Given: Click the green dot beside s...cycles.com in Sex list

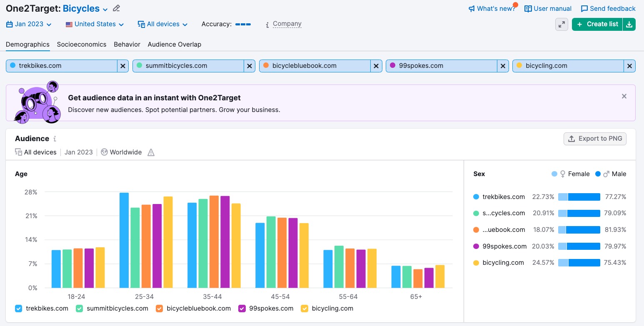Looking at the screenshot, I should [x=477, y=213].
